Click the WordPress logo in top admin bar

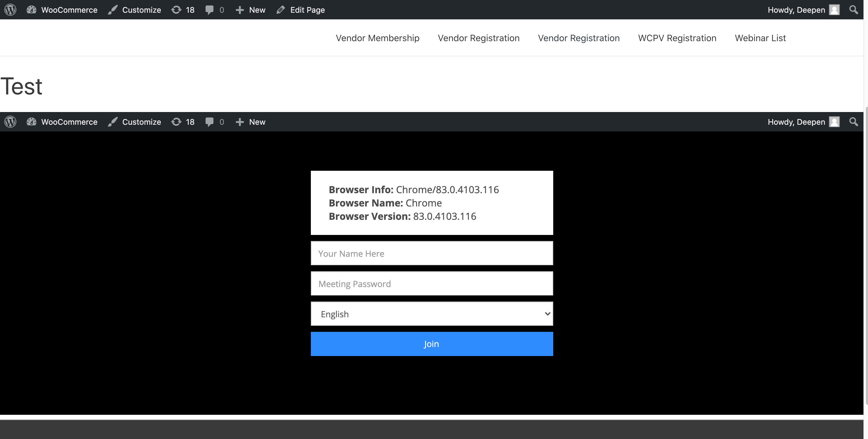coord(10,10)
